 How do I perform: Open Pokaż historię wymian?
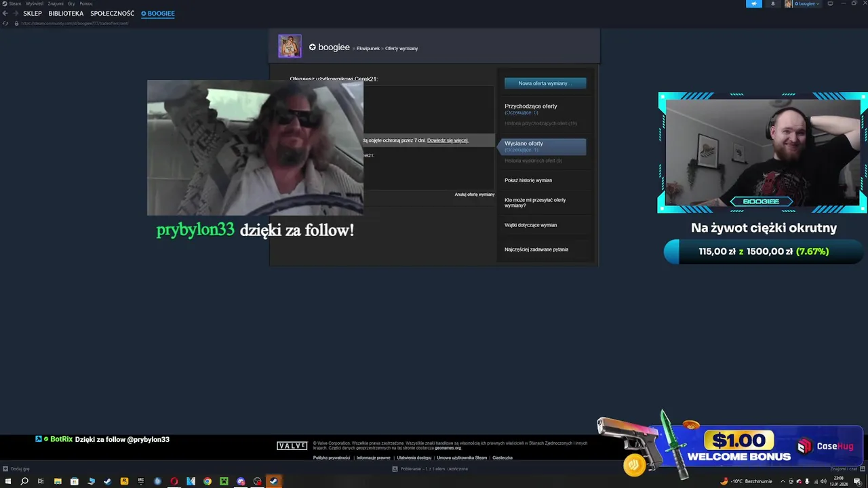tap(528, 180)
